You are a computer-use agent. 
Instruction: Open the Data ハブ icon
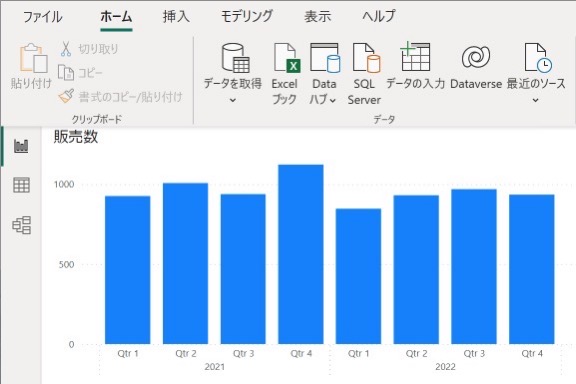(x=325, y=58)
